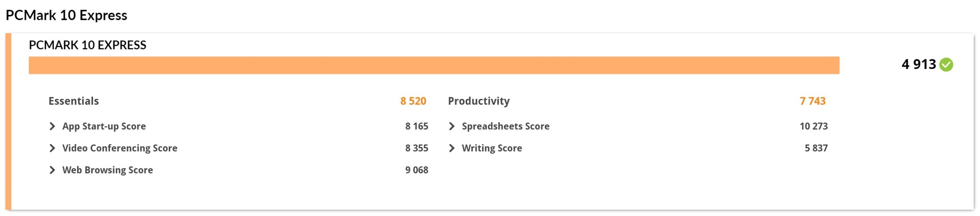Click the orange overall score bar
This screenshot has height=216, width=980.
pos(434,65)
